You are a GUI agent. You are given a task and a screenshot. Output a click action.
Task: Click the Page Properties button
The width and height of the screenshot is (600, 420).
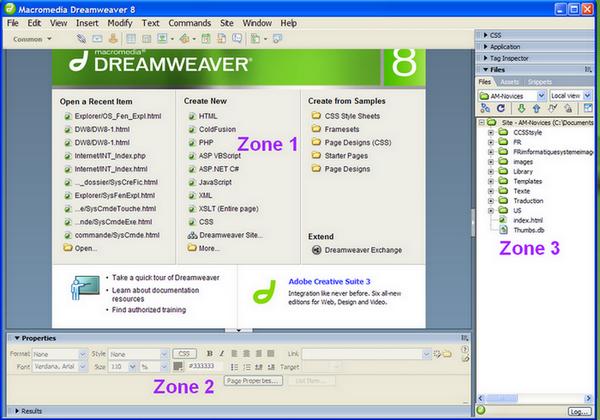pos(253,381)
